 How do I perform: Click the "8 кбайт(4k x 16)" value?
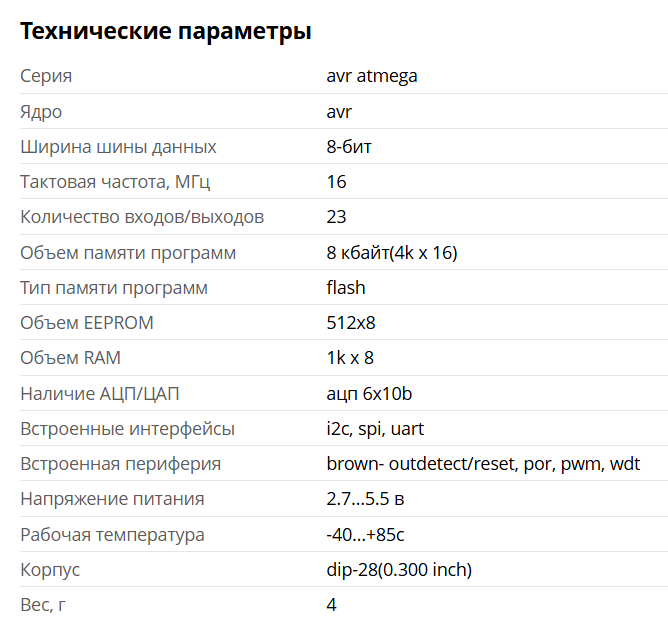(x=391, y=253)
